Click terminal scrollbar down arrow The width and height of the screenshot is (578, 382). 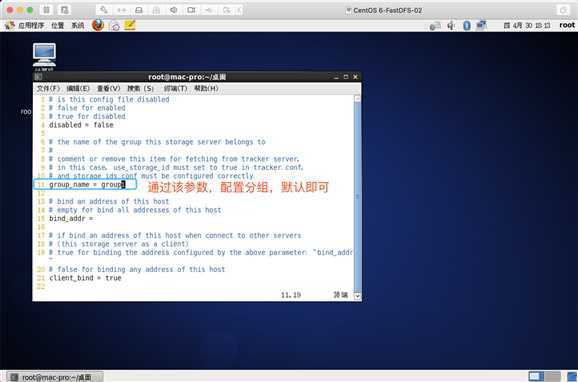click(x=357, y=296)
